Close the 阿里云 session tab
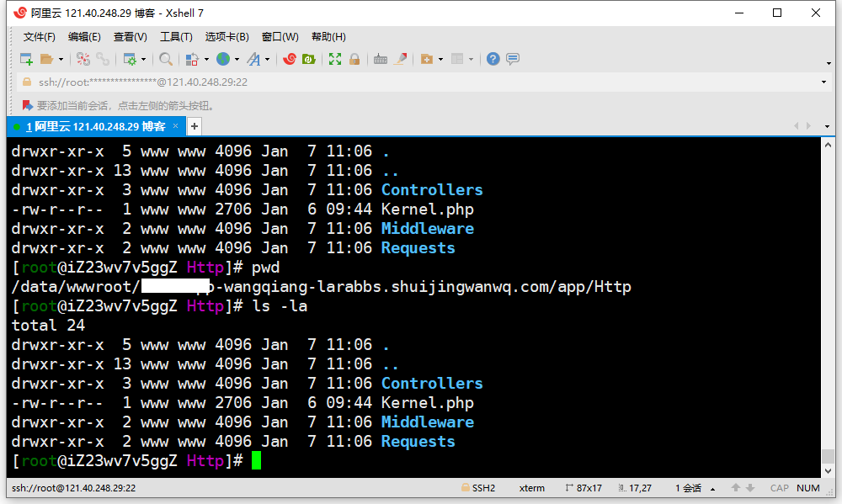Viewport: 842px width, 504px height. pos(176,126)
